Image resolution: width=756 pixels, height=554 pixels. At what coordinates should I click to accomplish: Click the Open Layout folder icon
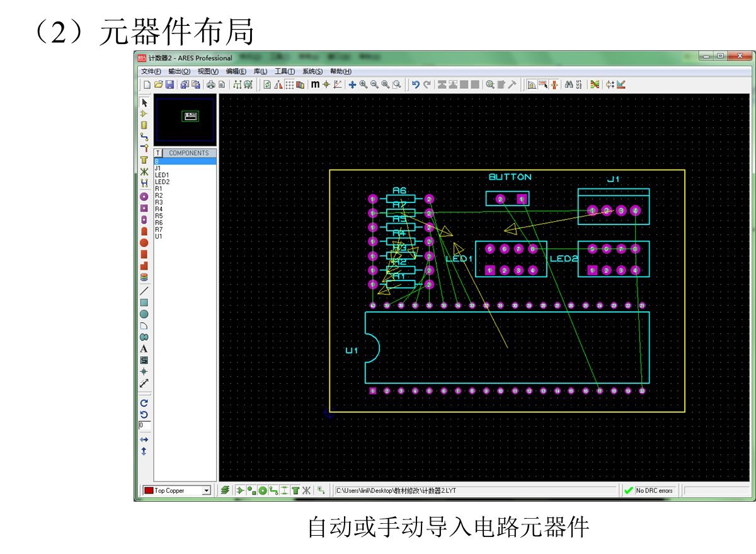159,84
